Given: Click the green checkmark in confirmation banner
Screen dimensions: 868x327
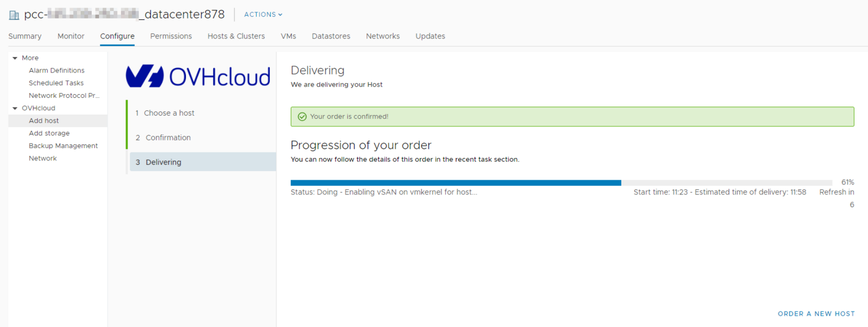Looking at the screenshot, I should [302, 116].
